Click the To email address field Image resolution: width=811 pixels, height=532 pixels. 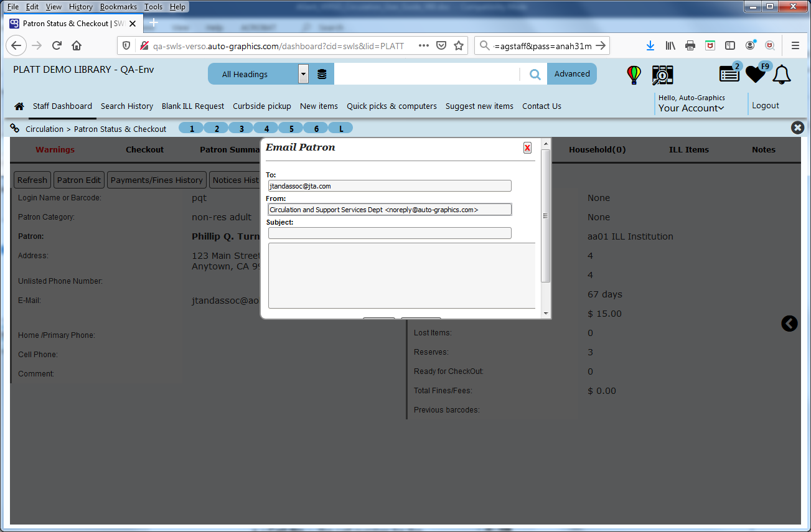[390, 185]
